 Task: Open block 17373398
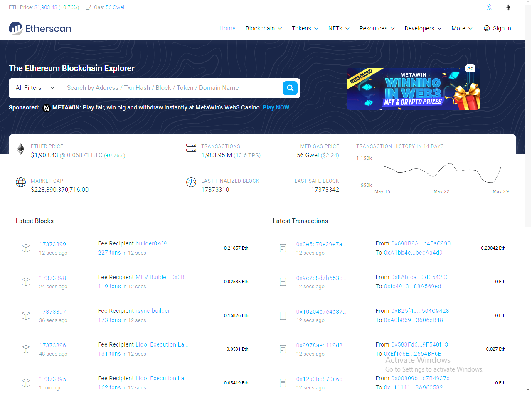pos(52,278)
